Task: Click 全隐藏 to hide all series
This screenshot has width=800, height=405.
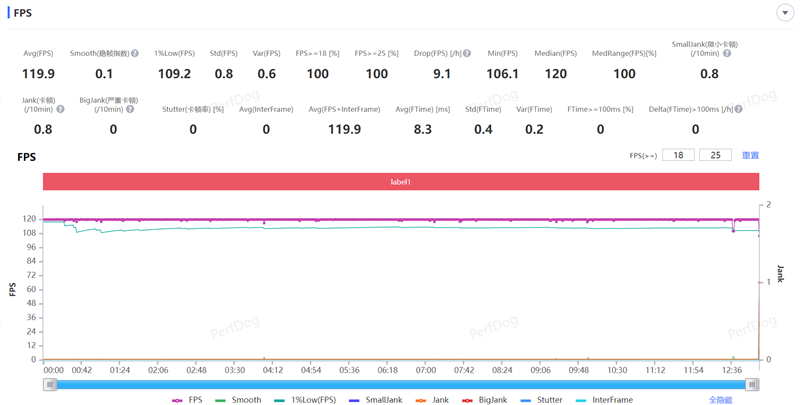Action: pyautogui.click(x=722, y=400)
